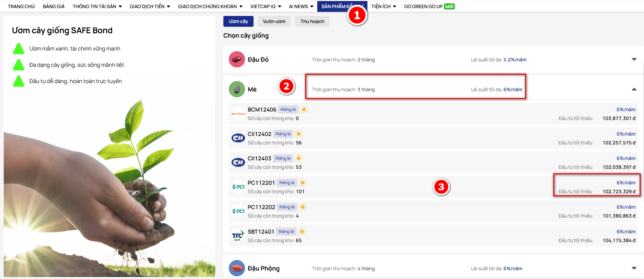Click the Becamex logo beside BCM12406
This screenshot has height=279, width=644.
tap(238, 114)
